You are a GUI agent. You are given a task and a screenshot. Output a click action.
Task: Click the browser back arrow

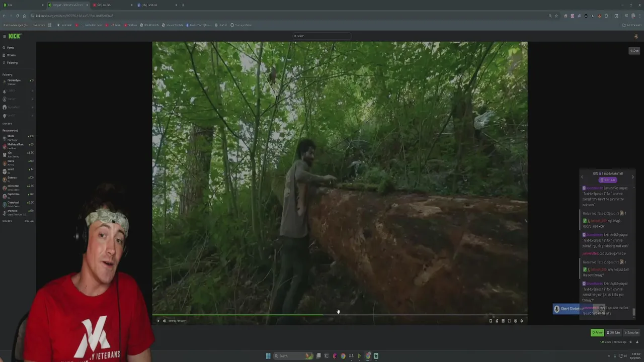pyautogui.click(x=4, y=16)
